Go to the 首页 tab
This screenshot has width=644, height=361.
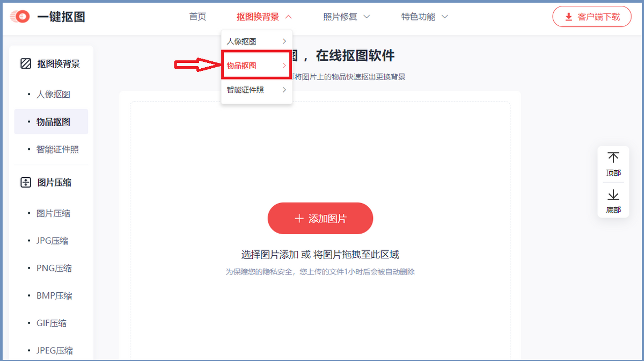click(197, 17)
